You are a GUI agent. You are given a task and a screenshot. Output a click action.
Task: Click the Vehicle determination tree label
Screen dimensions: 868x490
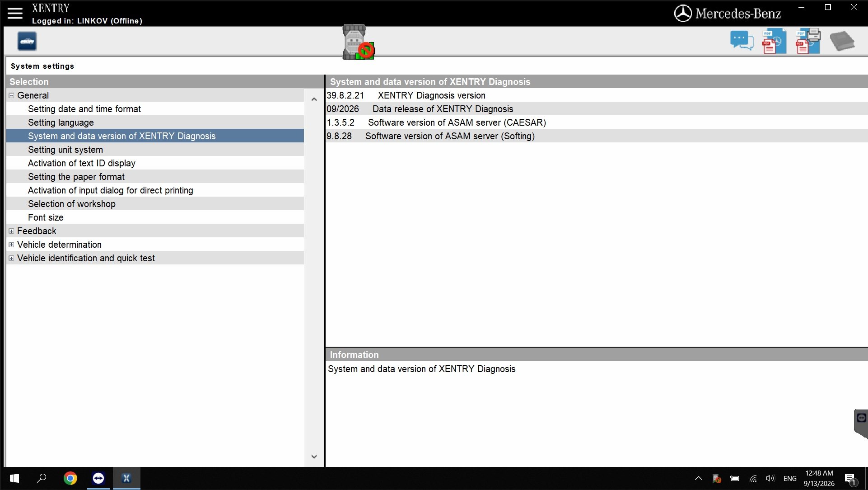(x=59, y=245)
